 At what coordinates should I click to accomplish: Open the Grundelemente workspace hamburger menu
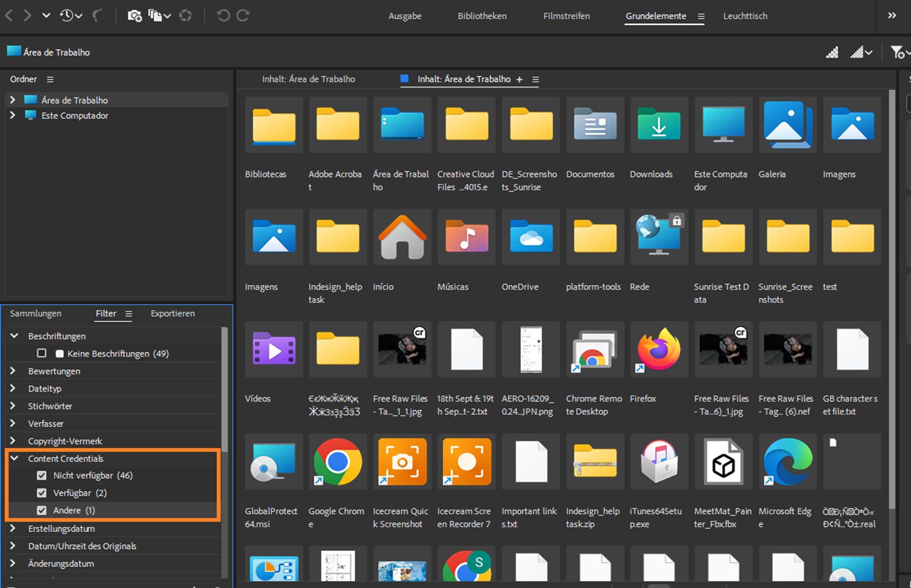click(x=701, y=17)
